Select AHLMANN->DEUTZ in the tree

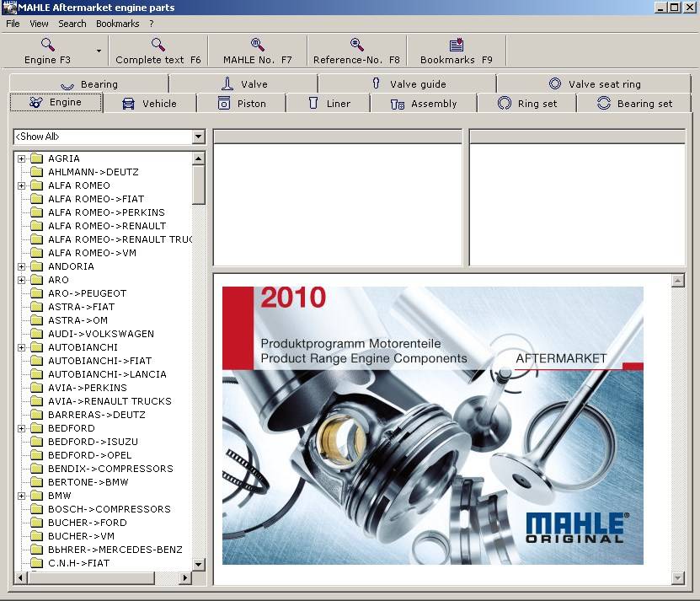[94, 172]
